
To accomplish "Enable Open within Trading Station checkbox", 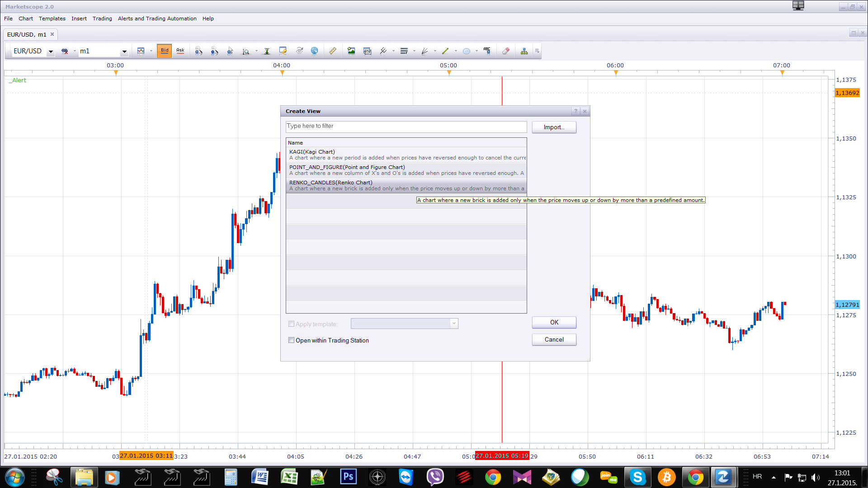I will [291, 340].
